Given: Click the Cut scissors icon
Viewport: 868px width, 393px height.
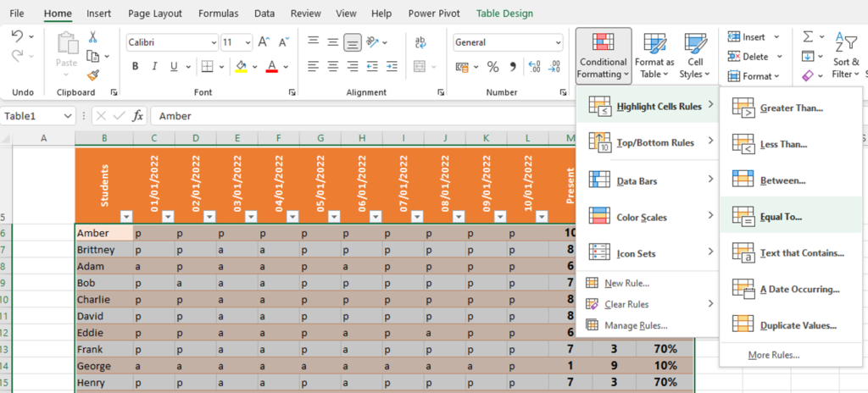Looking at the screenshot, I should (93, 37).
